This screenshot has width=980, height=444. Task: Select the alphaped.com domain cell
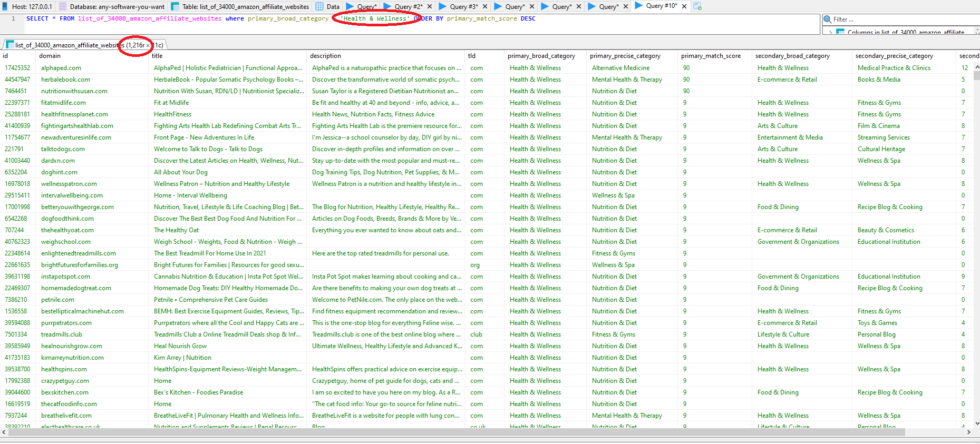pyautogui.click(x=92, y=68)
